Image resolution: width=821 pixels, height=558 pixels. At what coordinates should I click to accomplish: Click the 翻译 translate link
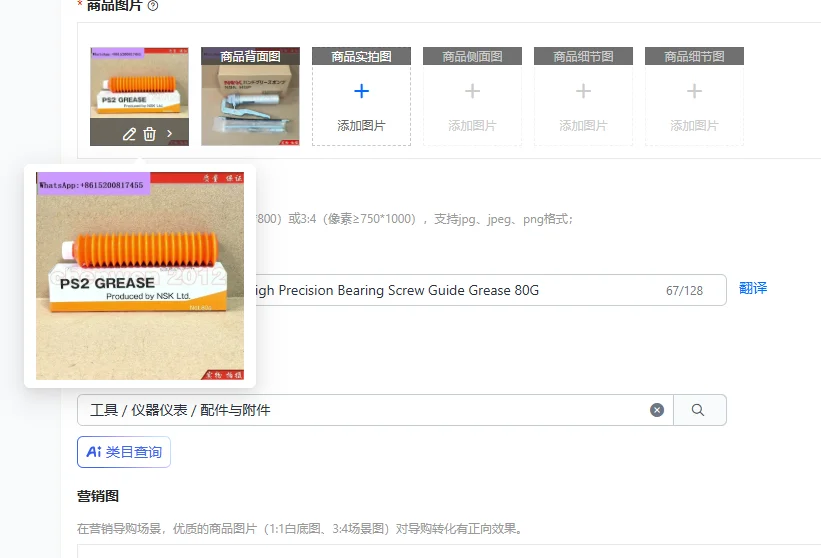pos(753,288)
